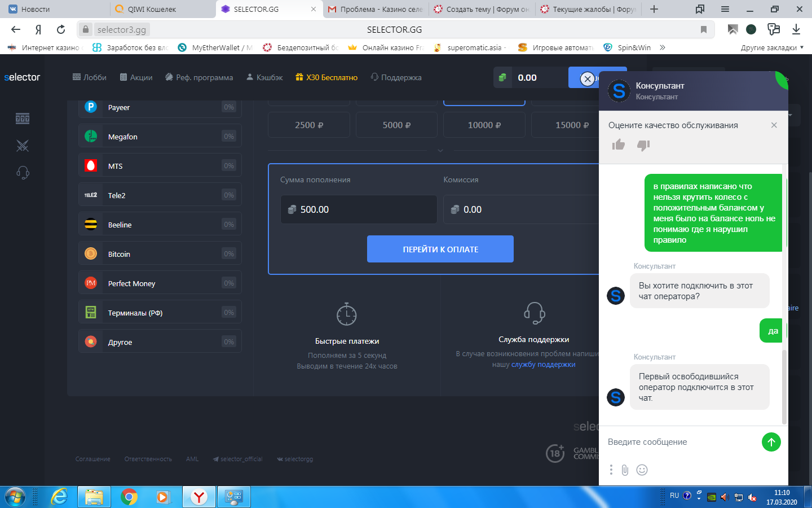Open MyEtherWallet bookmark
This screenshot has width=812, height=508.
215,47
